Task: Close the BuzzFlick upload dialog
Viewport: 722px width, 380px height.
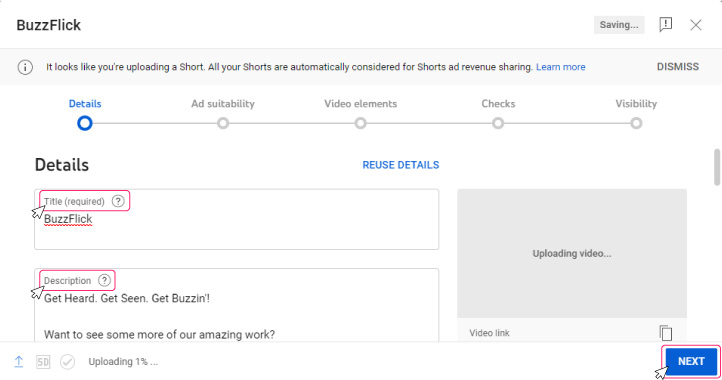Action: point(696,25)
